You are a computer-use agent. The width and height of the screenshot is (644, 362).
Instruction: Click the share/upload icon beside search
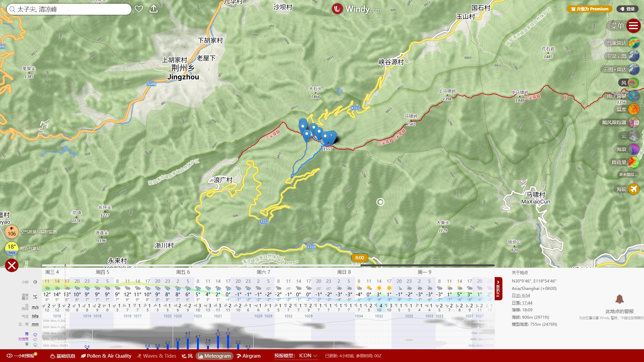[x=154, y=9]
